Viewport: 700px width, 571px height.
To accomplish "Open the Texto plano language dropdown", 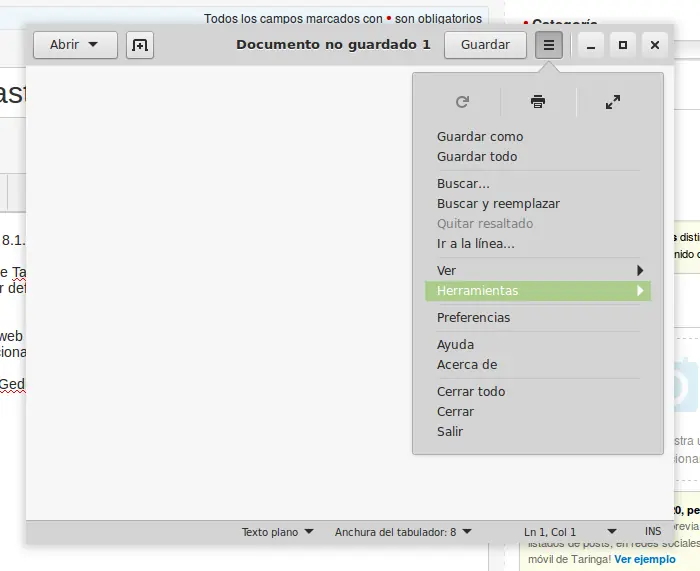I will (277, 532).
